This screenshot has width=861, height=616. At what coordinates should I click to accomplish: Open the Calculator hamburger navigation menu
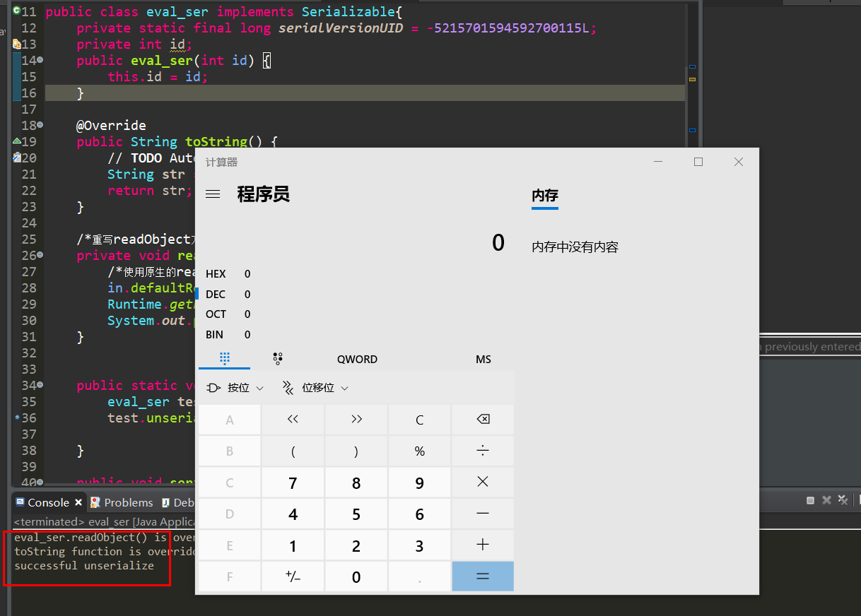212,194
